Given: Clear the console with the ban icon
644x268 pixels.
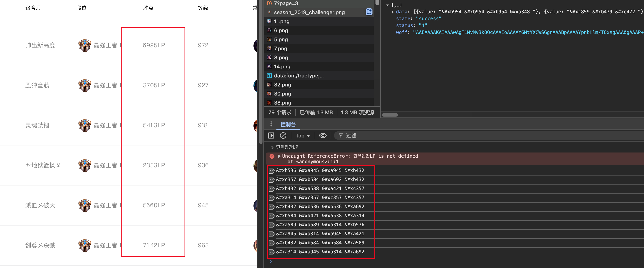Looking at the screenshot, I should click(x=283, y=136).
